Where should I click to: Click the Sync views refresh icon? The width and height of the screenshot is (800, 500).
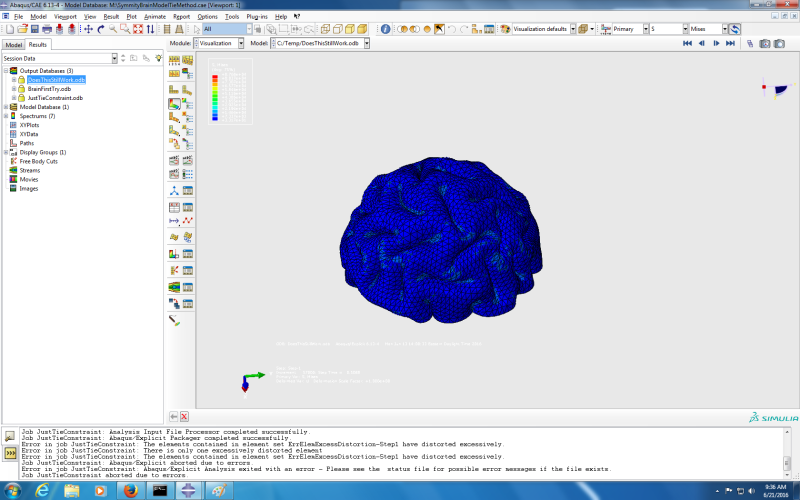pos(735,29)
